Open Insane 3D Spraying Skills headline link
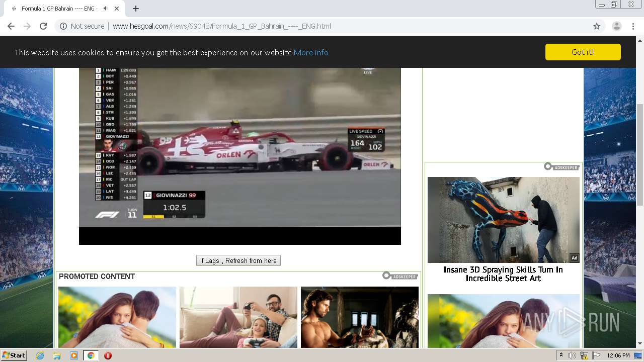Screen dimensions: 644x362 [x=503, y=274]
